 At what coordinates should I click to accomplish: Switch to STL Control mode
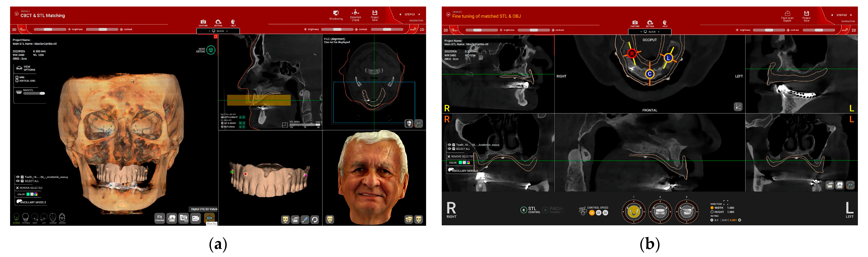pos(524,210)
